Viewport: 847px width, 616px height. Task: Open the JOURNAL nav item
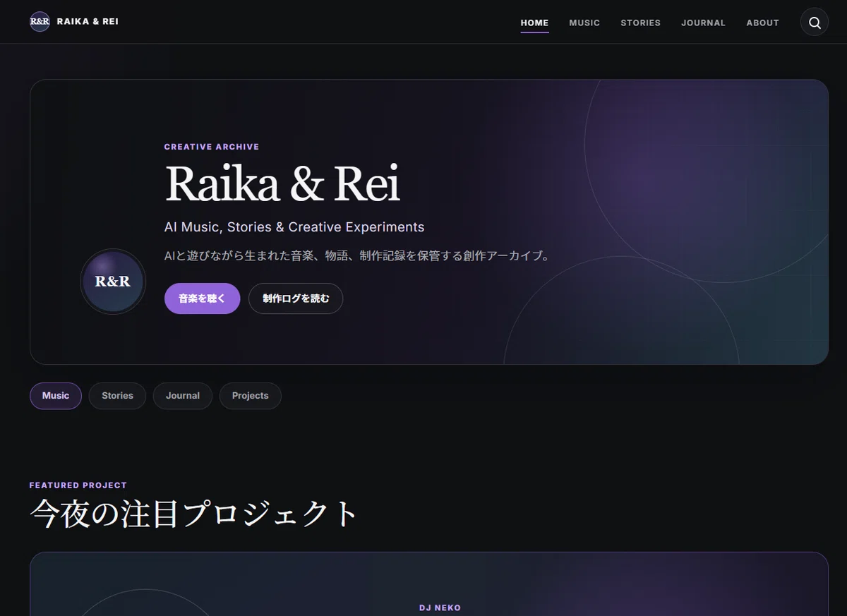(703, 23)
